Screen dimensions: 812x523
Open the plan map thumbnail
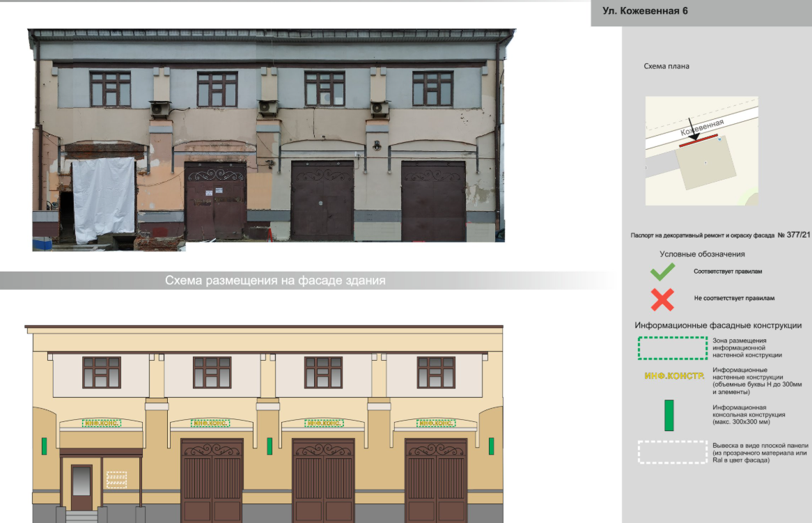701,151
